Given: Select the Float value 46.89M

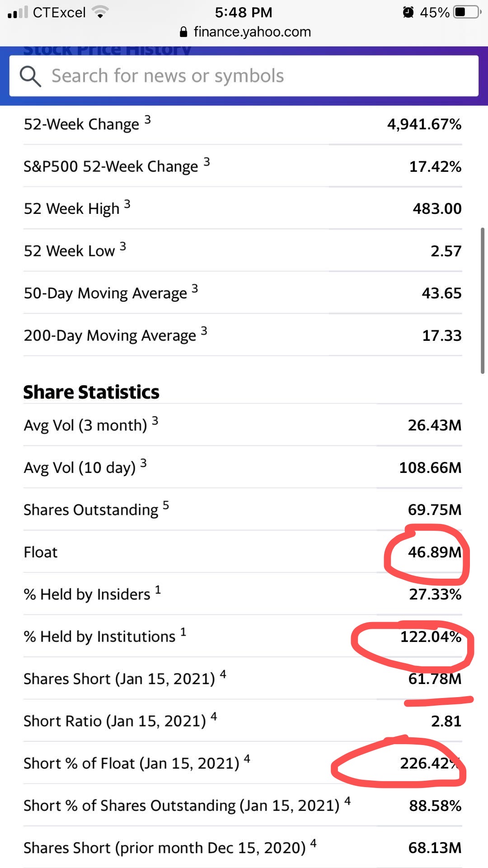Looking at the screenshot, I should 435,552.
